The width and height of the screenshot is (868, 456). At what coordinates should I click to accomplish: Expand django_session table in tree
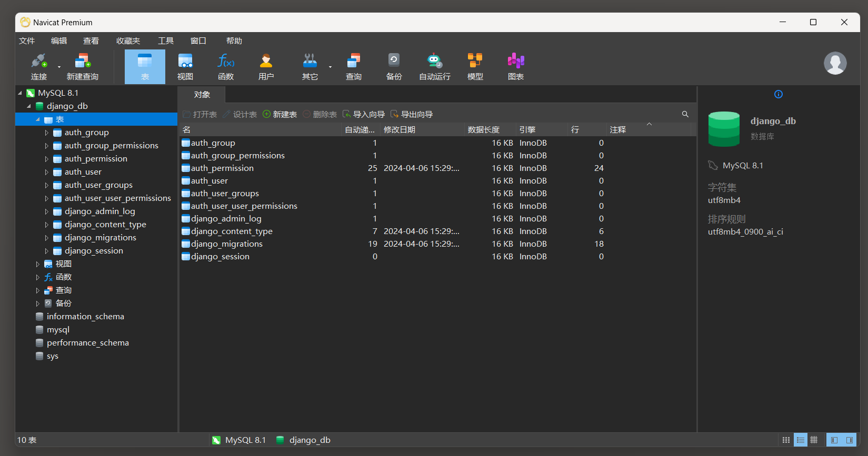47,251
